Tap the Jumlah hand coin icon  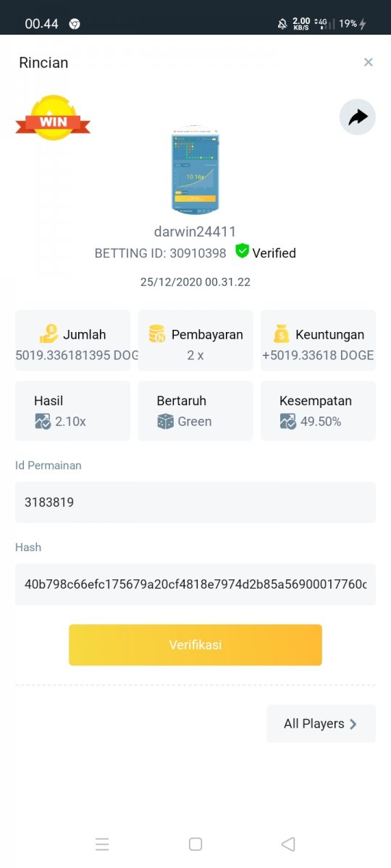point(49,333)
